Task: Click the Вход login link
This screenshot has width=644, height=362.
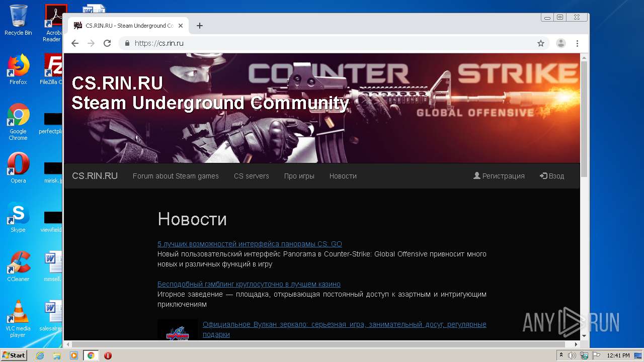Action: pos(552,176)
